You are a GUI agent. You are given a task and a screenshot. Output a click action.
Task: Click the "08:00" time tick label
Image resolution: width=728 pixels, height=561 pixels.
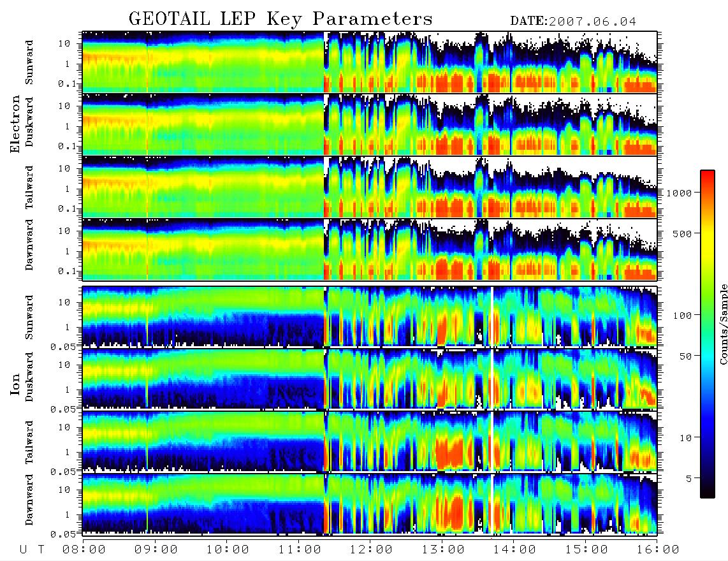(x=84, y=550)
